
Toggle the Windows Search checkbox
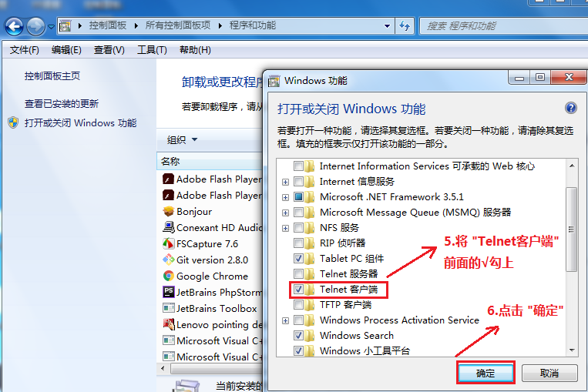(298, 336)
